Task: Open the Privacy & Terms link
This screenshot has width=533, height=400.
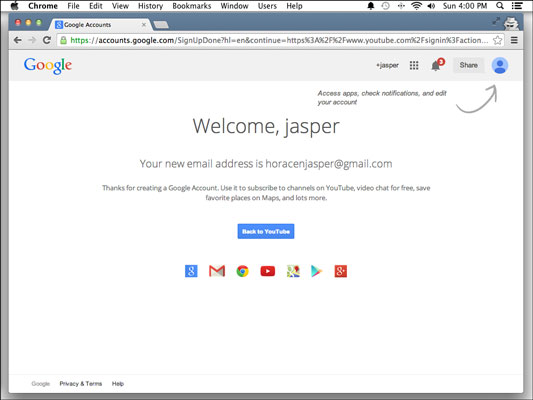Action: [81, 383]
